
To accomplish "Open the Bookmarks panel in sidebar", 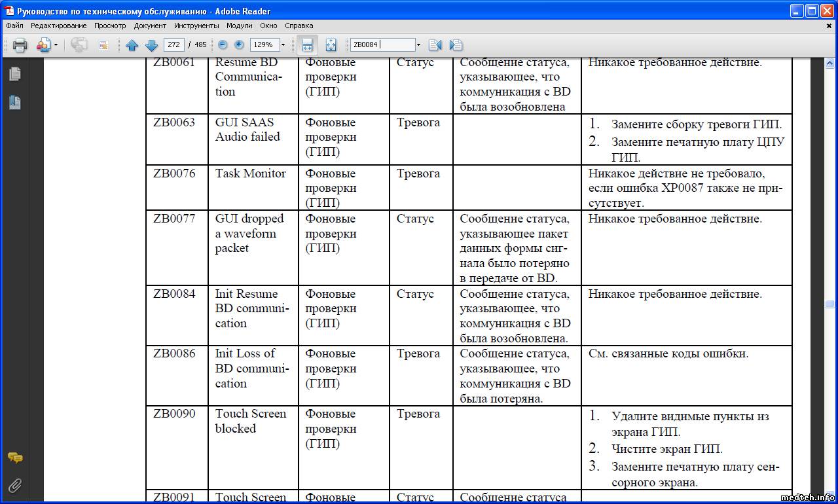I will coord(15,102).
